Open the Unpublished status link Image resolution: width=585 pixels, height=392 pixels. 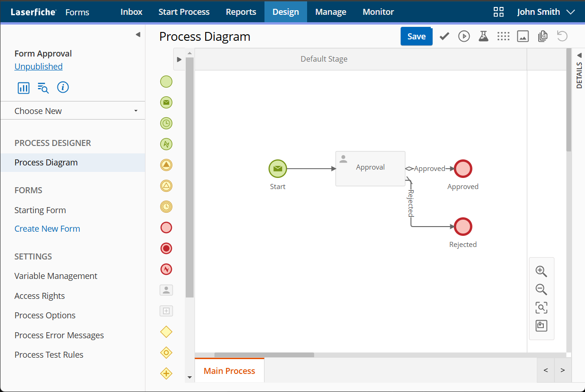[x=38, y=66]
